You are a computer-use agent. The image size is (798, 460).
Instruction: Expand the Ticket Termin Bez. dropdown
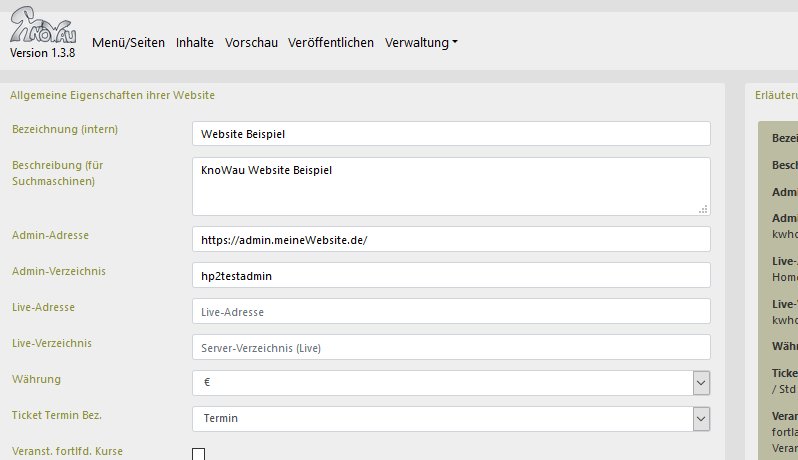pos(450,418)
